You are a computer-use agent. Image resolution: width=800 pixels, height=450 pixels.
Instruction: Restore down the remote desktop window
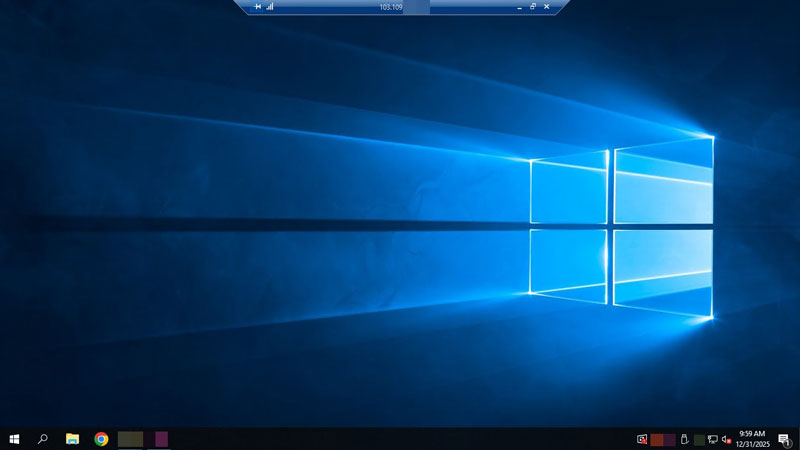tap(533, 7)
